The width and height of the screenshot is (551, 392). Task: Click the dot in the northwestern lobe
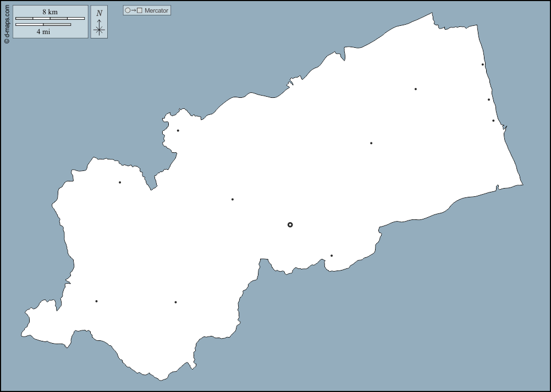click(120, 182)
